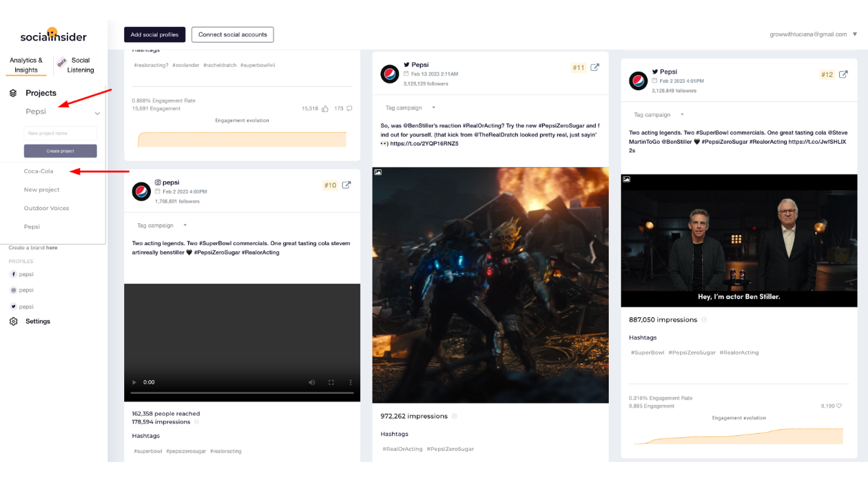Select the Instagram pepsi profile
Viewport: 868px width, 482px height.
point(21,291)
